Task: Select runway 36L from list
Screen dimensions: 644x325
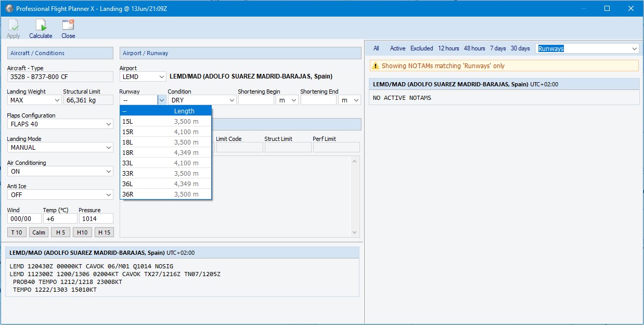Action: coord(165,184)
